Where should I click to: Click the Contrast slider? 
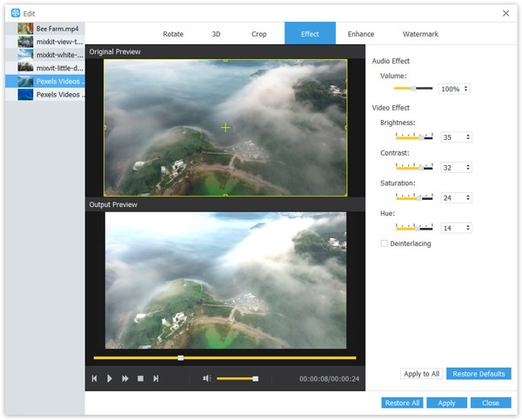pos(414,167)
